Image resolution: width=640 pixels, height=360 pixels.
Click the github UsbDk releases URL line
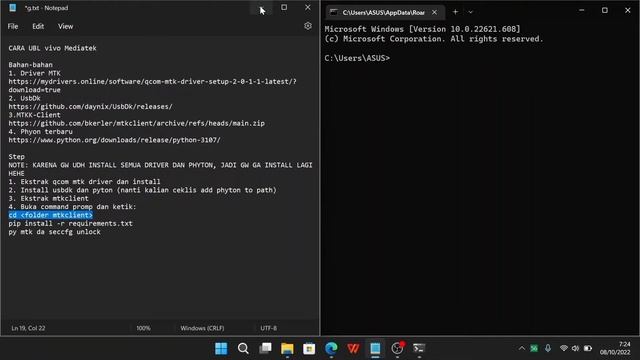(x=91, y=107)
